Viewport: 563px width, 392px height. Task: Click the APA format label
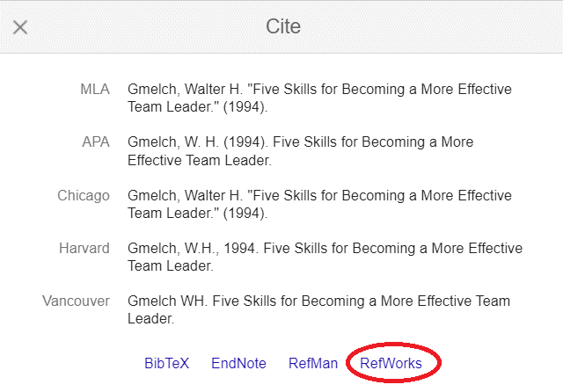pos(95,142)
